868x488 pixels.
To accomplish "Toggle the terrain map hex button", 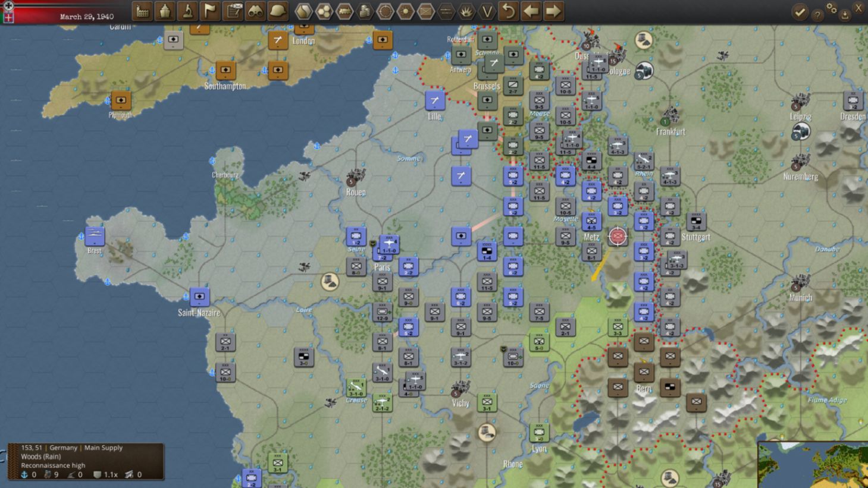I will pyautogui.click(x=303, y=11).
